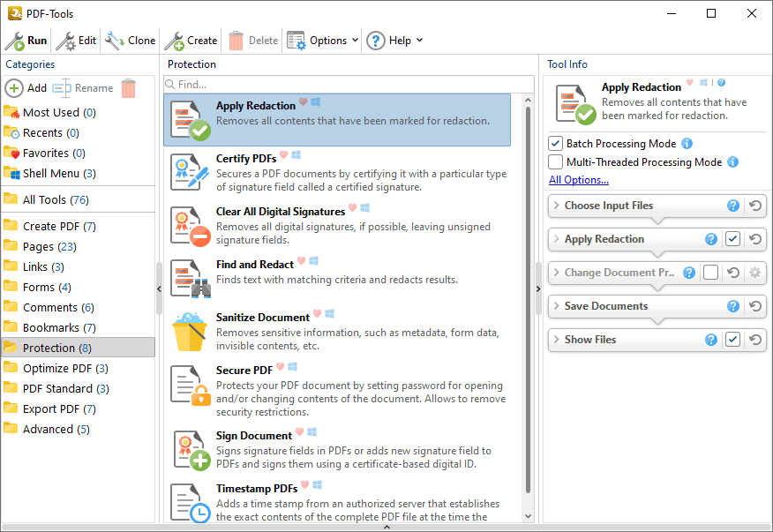This screenshot has height=532, width=773.
Task: Click the Run tool button
Action: (x=26, y=41)
